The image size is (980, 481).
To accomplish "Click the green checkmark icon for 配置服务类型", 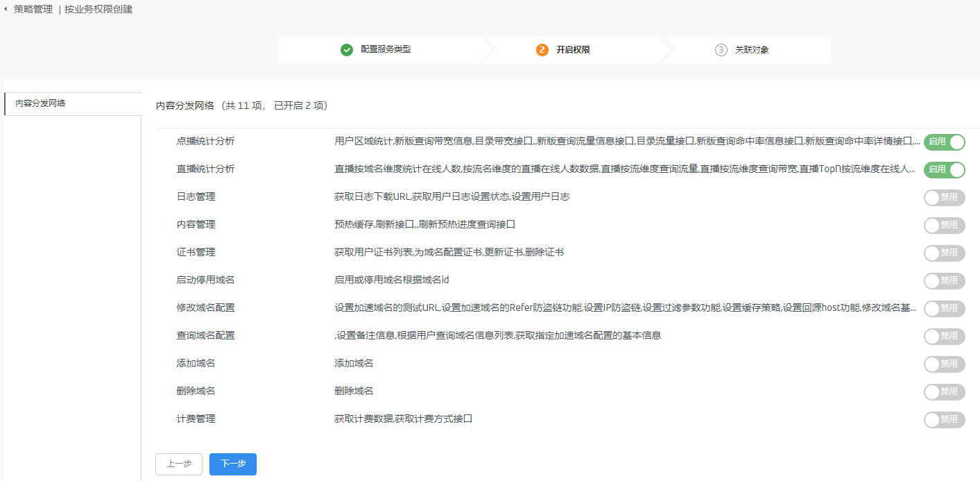I will (347, 50).
